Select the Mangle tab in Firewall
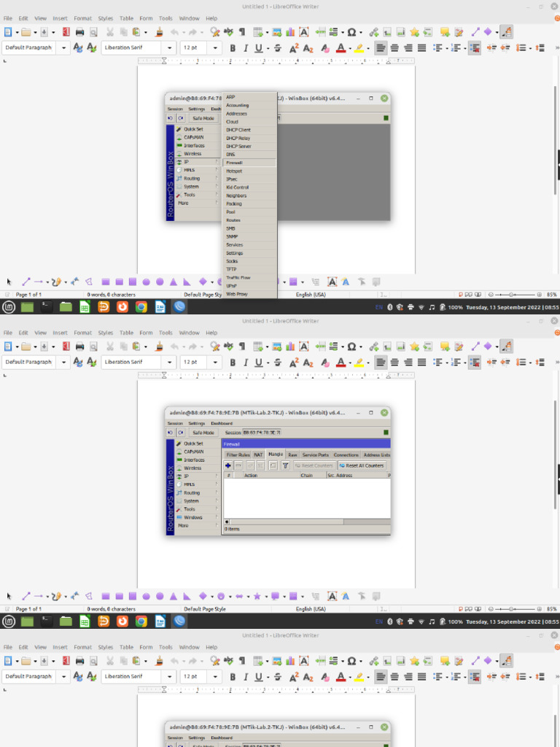This screenshot has width=560, height=747. point(275,454)
